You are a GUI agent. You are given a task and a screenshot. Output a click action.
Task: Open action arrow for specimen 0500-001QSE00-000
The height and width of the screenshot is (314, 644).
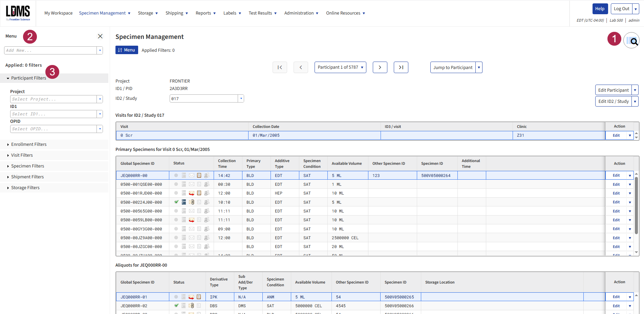(x=630, y=184)
